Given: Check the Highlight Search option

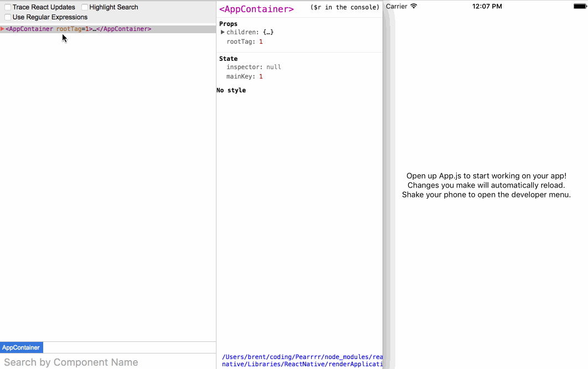Looking at the screenshot, I should (85, 7).
